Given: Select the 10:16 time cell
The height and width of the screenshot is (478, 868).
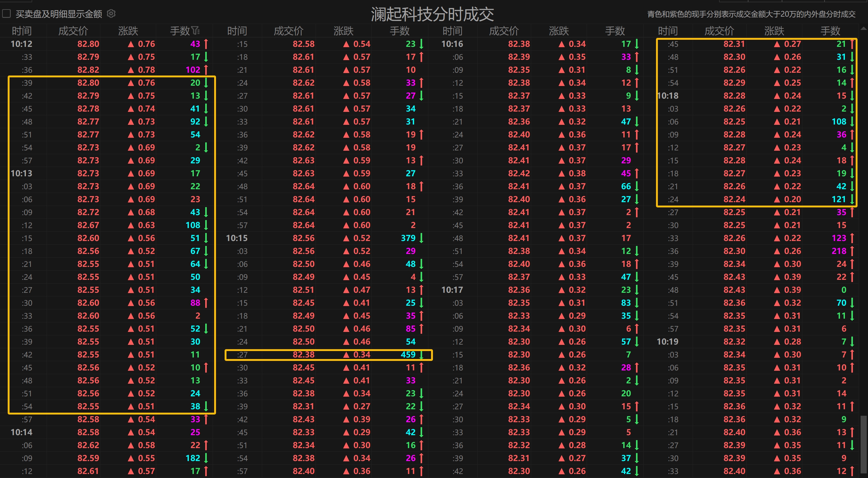Looking at the screenshot, I should [452, 44].
